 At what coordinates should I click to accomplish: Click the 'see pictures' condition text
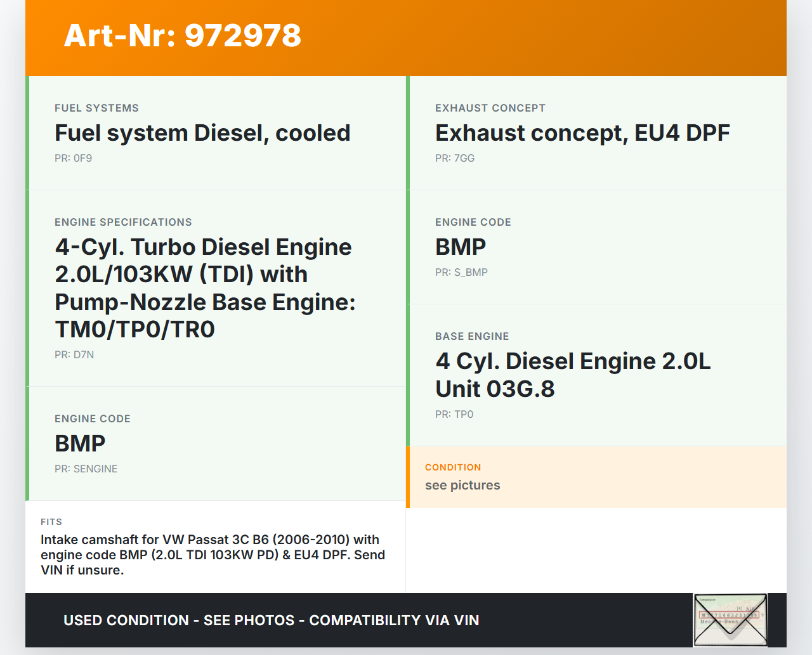tap(462, 486)
